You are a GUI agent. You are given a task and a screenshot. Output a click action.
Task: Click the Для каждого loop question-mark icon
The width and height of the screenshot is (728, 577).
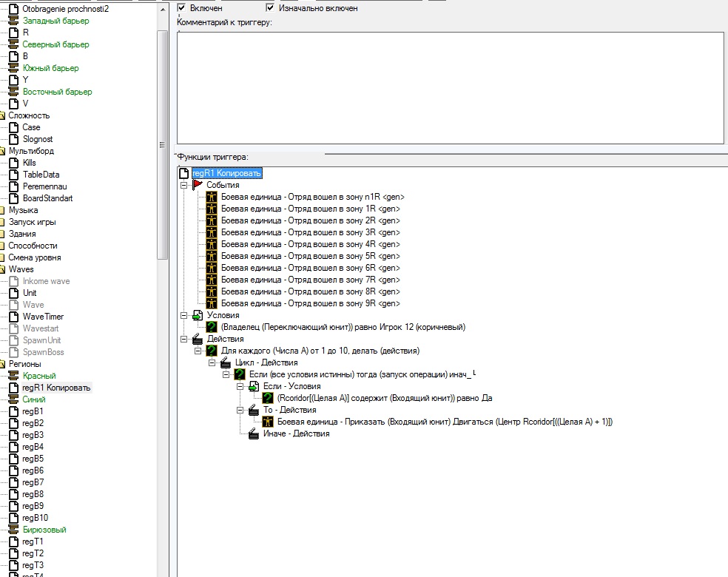[212, 351]
